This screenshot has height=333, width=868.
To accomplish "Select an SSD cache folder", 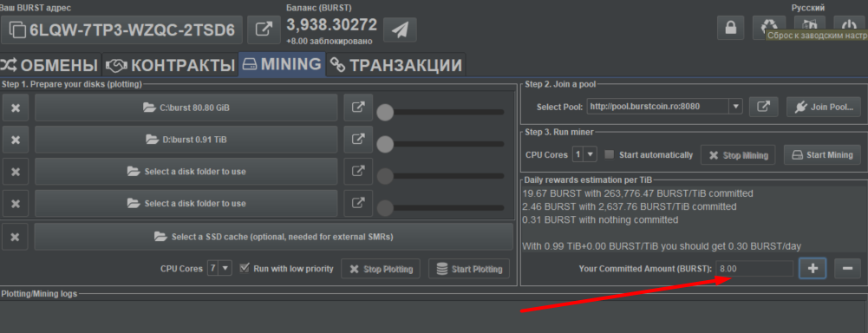I will click(274, 237).
